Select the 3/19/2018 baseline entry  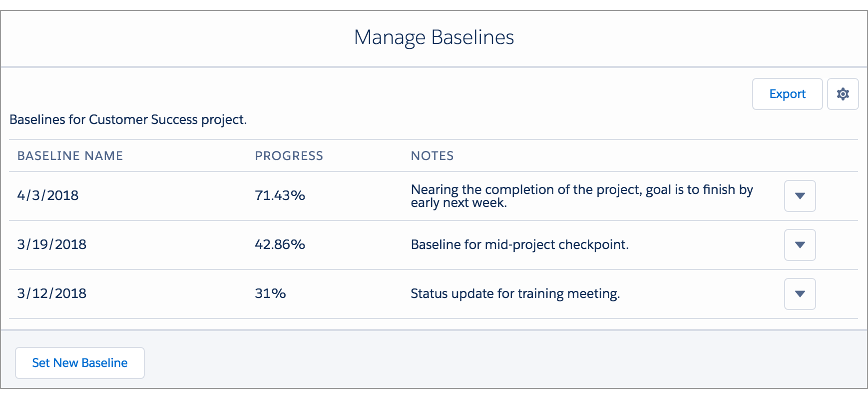[51, 244]
